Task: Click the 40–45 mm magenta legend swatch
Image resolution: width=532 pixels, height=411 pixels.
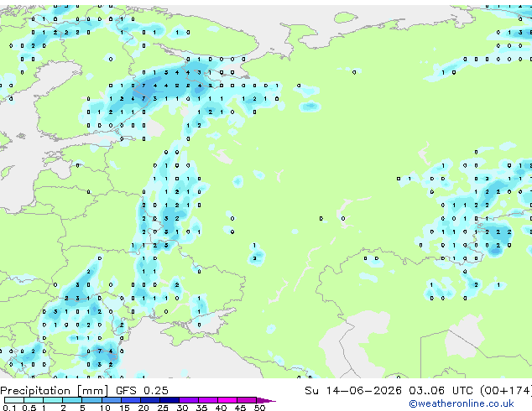Action: point(227,400)
